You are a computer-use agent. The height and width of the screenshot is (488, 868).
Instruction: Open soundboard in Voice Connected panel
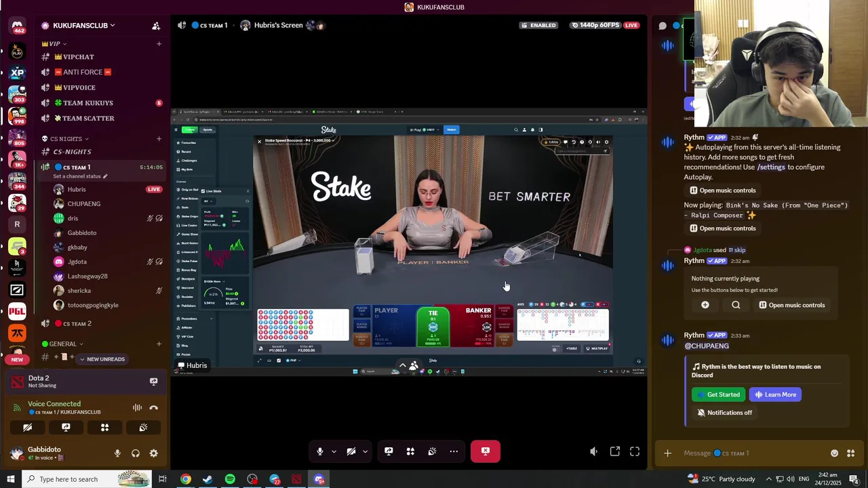[143, 428]
